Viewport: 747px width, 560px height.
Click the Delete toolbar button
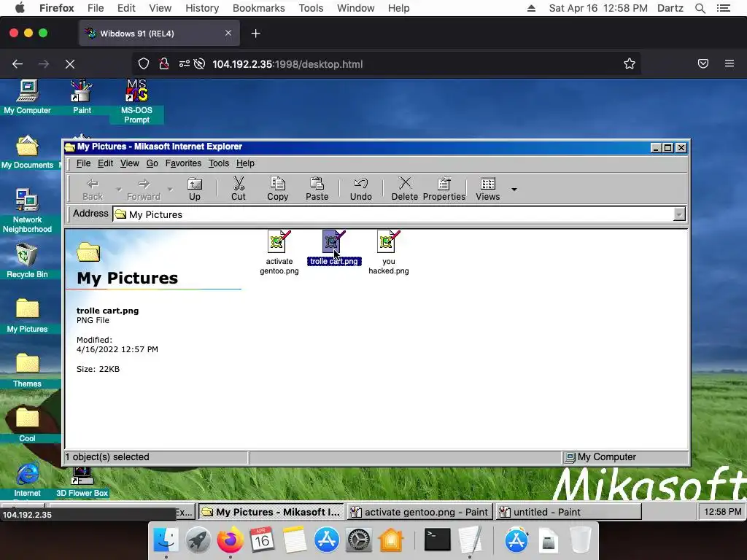tap(404, 189)
